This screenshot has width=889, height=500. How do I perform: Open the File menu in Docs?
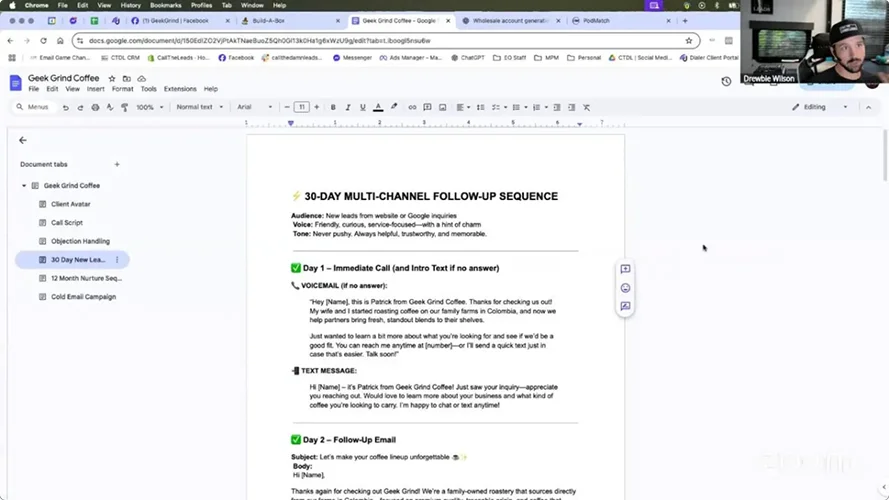click(34, 89)
